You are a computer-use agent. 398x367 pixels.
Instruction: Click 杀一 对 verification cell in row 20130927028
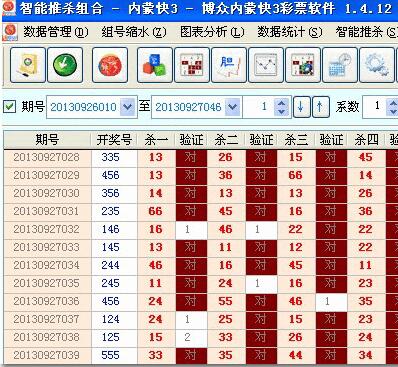[191, 157]
